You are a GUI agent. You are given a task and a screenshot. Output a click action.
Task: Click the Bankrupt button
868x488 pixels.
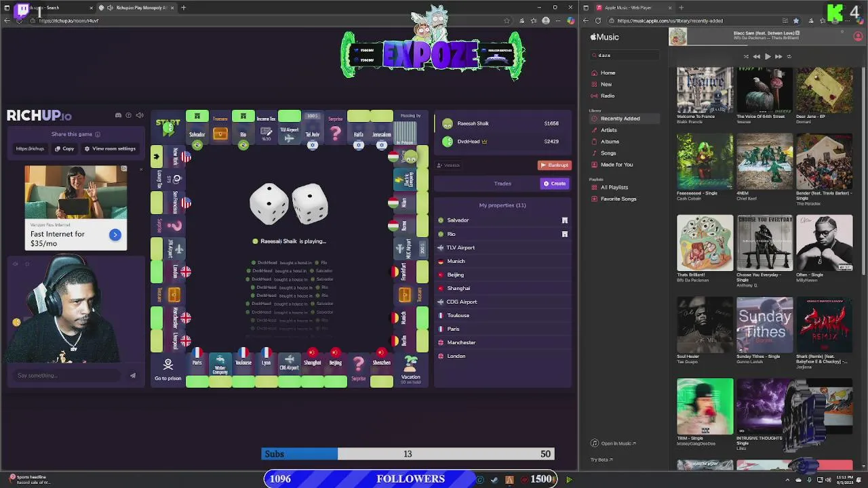[x=554, y=165]
